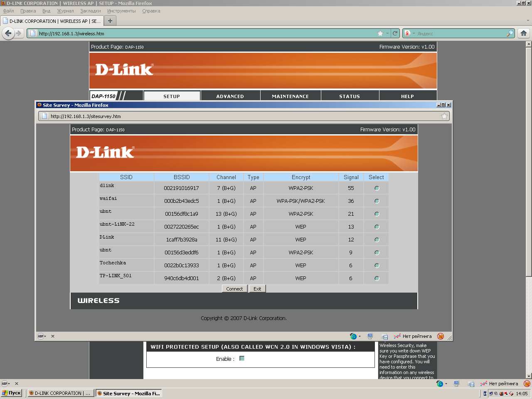This screenshot has width=532, height=399.
Task: Enable the WiFi Protected Setup checkbox
Action: [242, 358]
